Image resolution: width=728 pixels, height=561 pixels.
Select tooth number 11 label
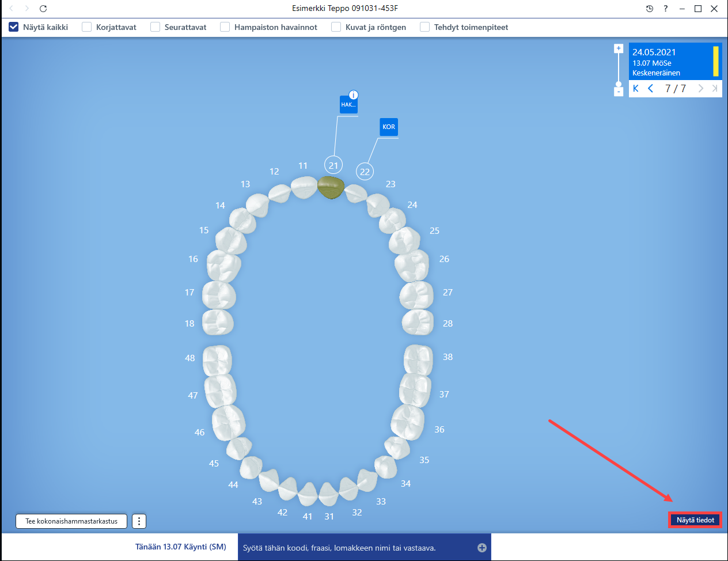coord(303,166)
